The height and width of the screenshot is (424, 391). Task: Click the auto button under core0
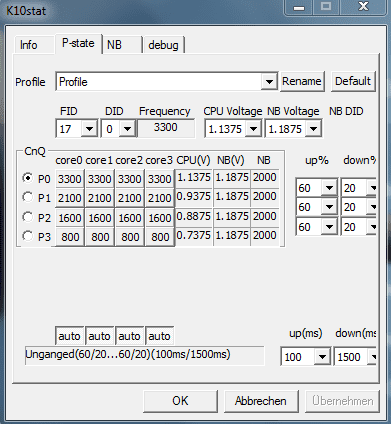[70, 336]
